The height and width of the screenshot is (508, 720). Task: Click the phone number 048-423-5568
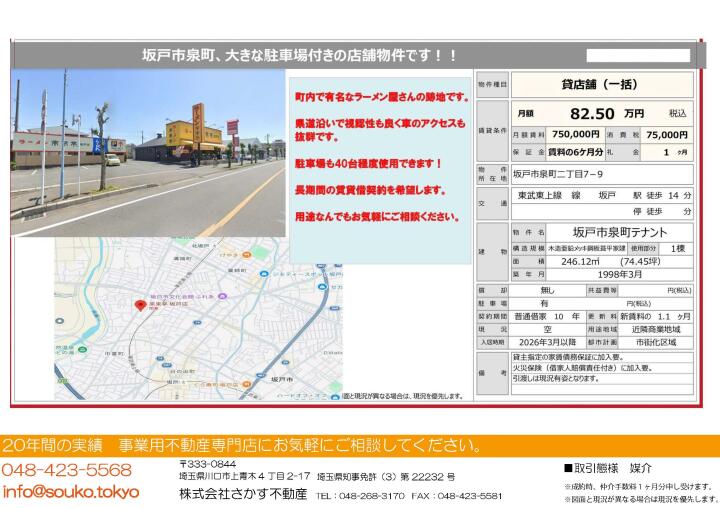click(x=66, y=469)
